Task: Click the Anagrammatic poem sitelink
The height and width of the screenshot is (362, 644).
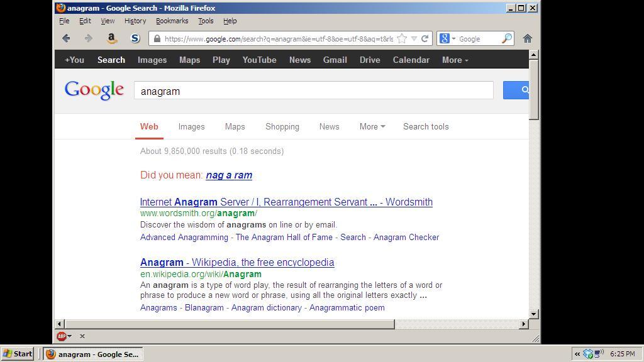Action: (x=347, y=308)
